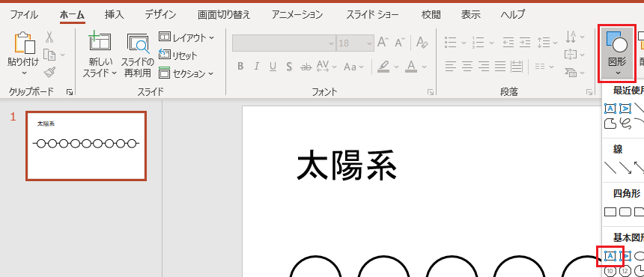Open numbering list dropdown arrow

click(492, 43)
